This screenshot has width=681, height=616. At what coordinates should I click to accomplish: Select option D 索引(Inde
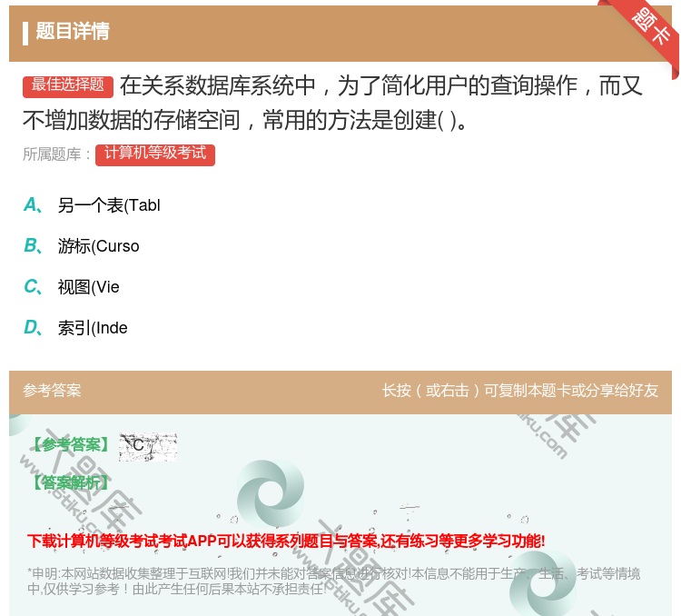tap(75, 328)
